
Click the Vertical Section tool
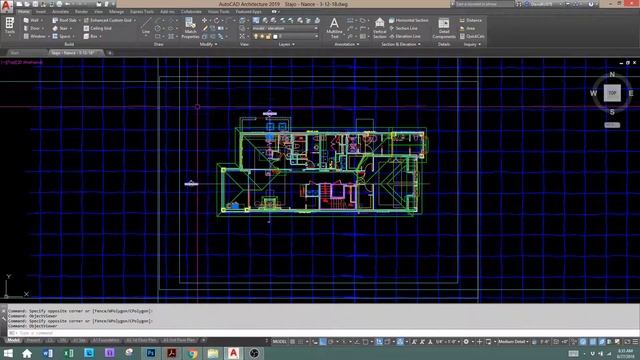pyautogui.click(x=380, y=28)
